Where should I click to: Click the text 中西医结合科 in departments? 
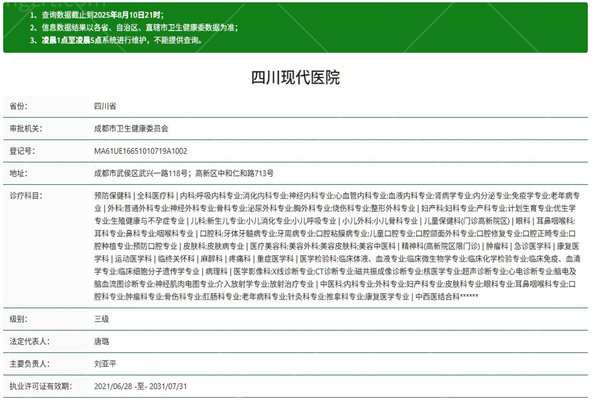point(437,296)
